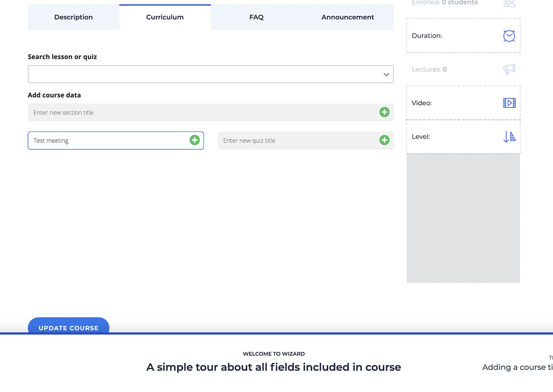Focus the new section title field
This screenshot has height=392, width=553.
click(202, 112)
